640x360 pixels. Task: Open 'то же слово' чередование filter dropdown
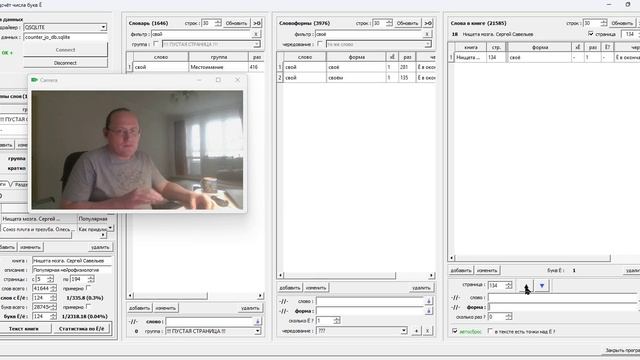tap(427, 44)
